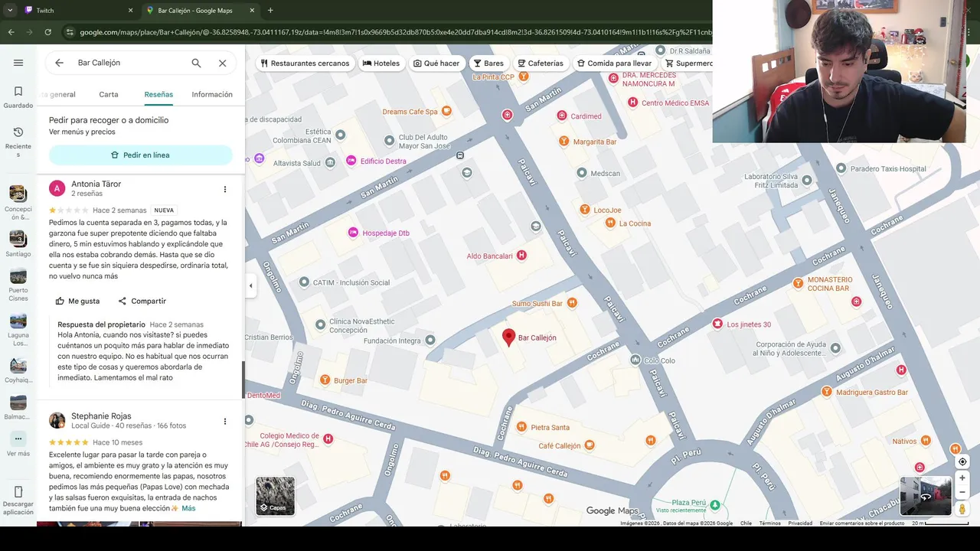Click Café Callejón map marker
The height and width of the screenshot is (551, 980).
[590, 445]
